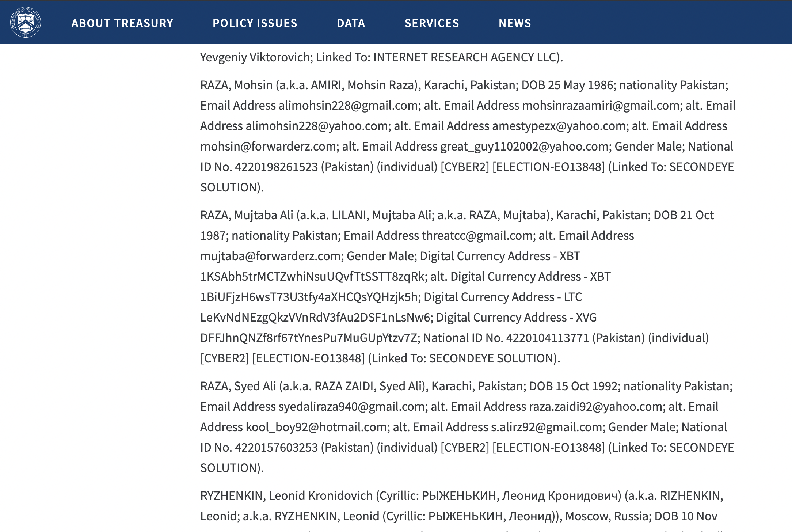Click the mohsinrazaamiri@gmail.com email text
Viewport: 792px width, 532px height.
point(602,106)
